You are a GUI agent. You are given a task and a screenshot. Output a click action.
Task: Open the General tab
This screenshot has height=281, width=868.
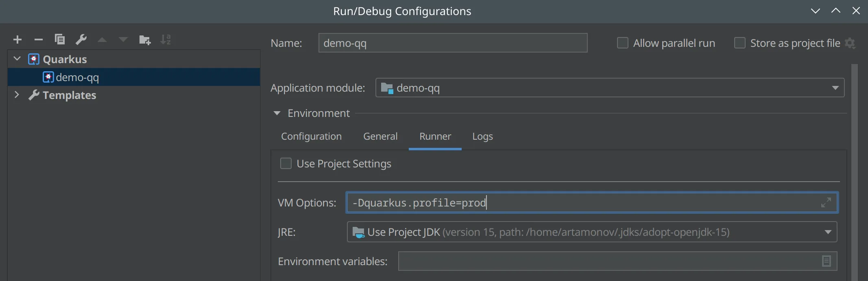380,136
